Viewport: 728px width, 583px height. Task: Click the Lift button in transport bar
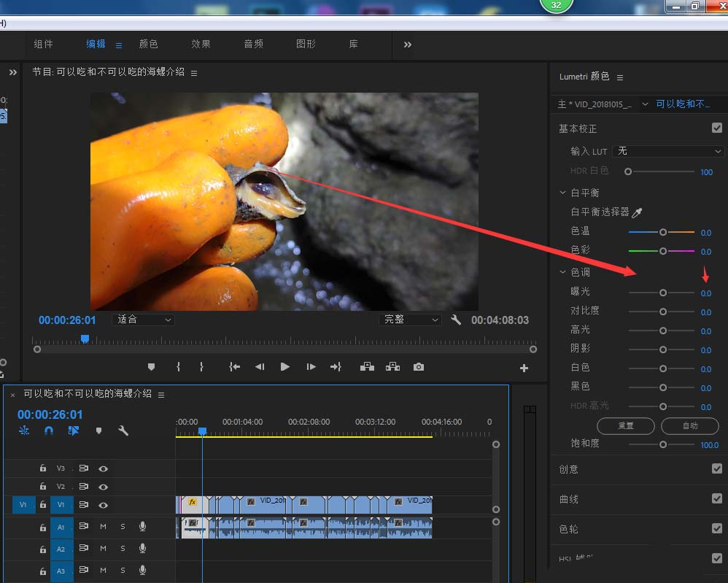(367, 367)
